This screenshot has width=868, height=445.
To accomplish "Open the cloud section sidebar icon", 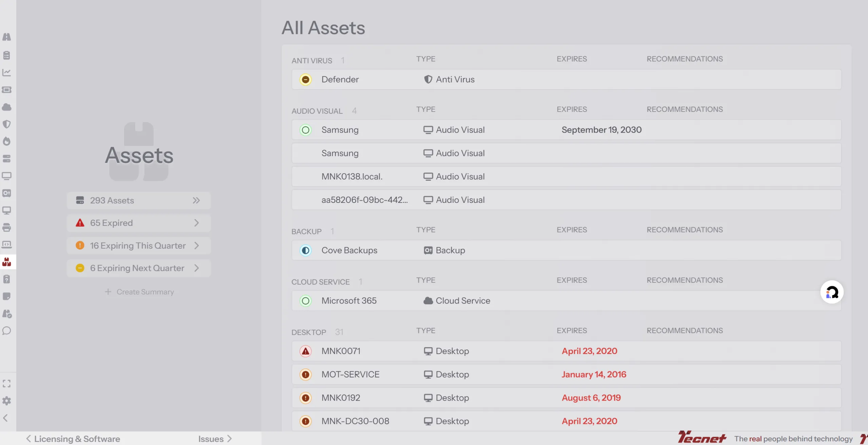I will (7, 107).
